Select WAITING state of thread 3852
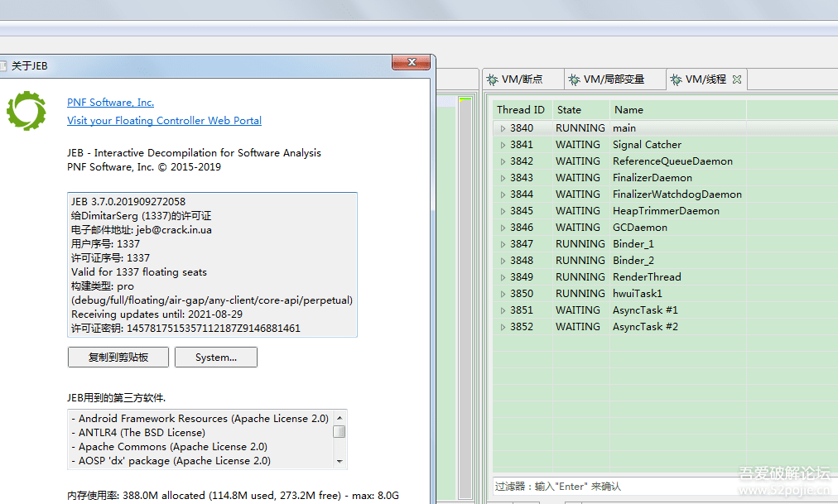Screen dimensions: 838x504 578,327
